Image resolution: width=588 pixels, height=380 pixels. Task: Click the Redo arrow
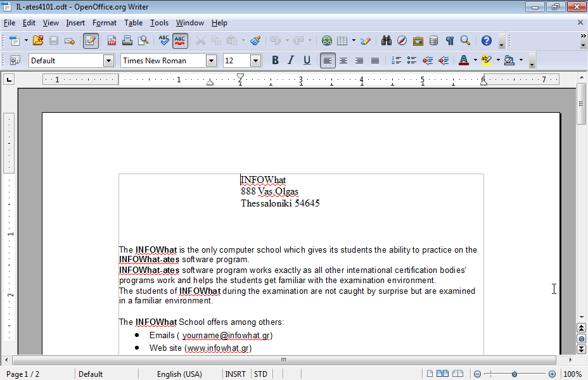(x=298, y=41)
